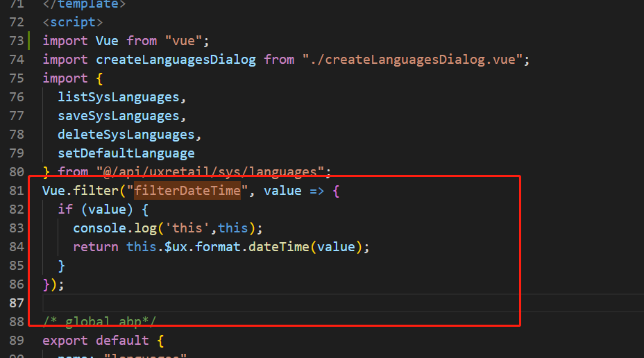644x358 pixels.
Task: Click the listSysLanguages identifier
Action: pyautogui.click(x=119, y=97)
